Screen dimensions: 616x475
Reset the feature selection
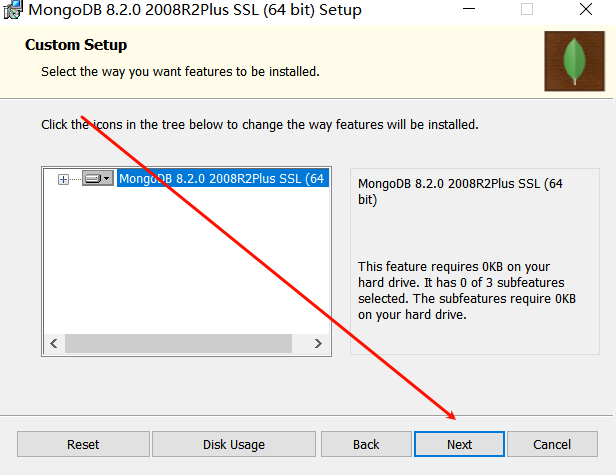[x=83, y=444]
